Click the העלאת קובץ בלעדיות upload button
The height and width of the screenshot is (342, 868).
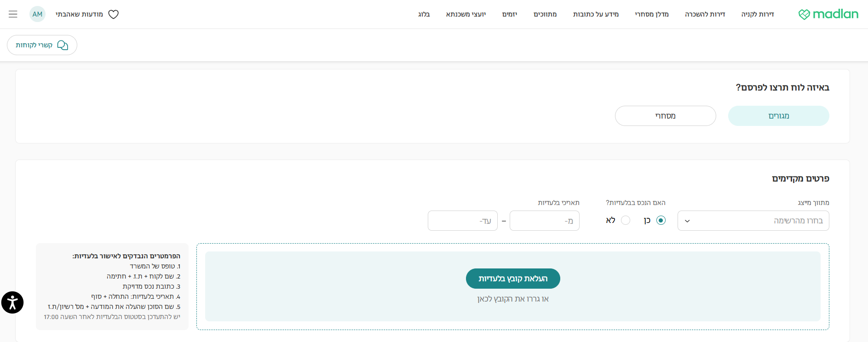click(513, 279)
